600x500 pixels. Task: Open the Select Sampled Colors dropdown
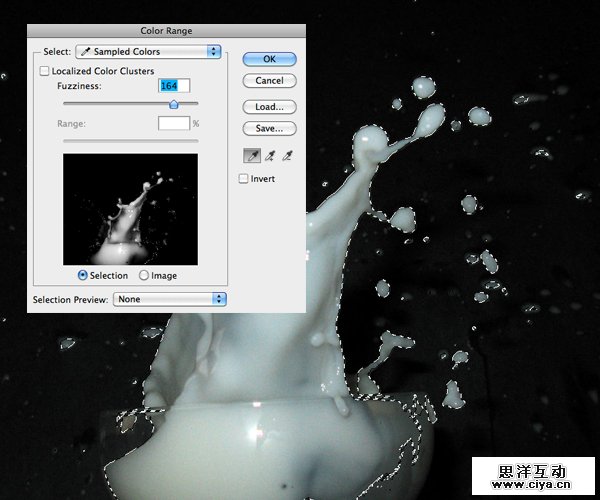coord(148,51)
